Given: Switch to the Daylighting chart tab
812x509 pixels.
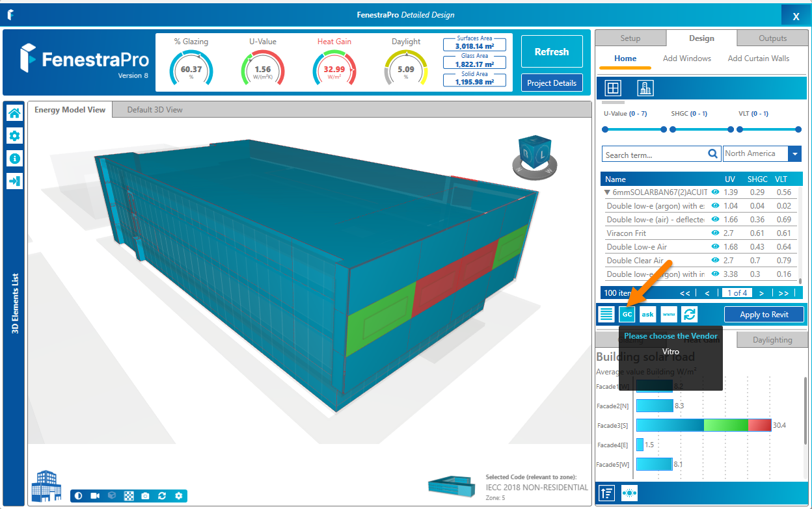Looking at the screenshot, I should pyautogui.click(x=772, y=340).
